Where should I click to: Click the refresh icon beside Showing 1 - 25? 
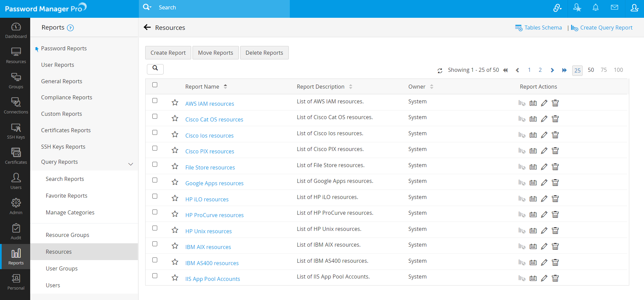440,70
